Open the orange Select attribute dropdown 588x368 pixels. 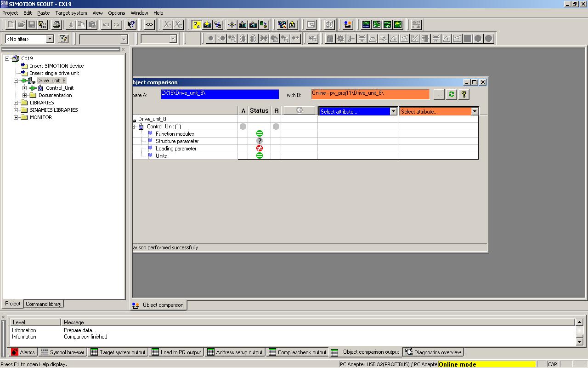point(475,111)
